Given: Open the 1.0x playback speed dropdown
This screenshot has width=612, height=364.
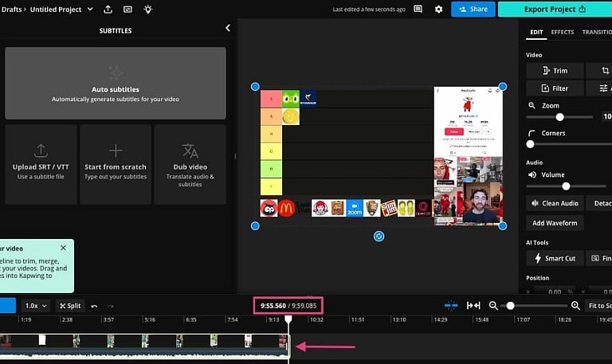Looking at the screenshot, I should click(x=36, y=306).
